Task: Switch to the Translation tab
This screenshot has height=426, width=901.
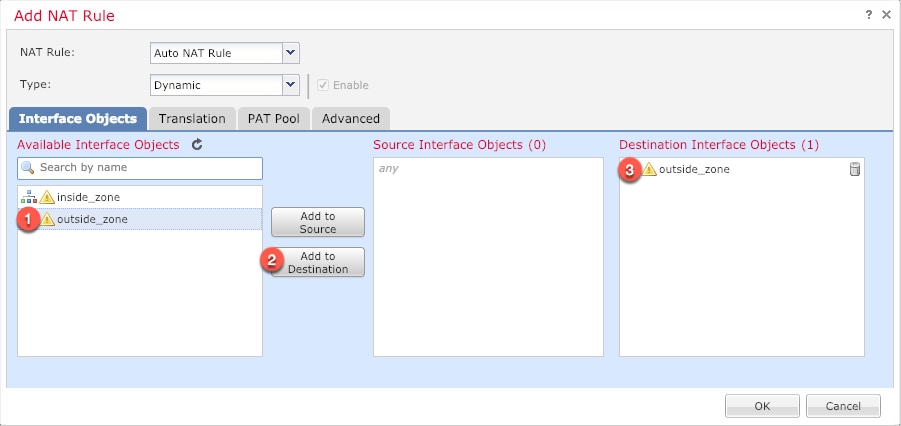Action: 192,118
